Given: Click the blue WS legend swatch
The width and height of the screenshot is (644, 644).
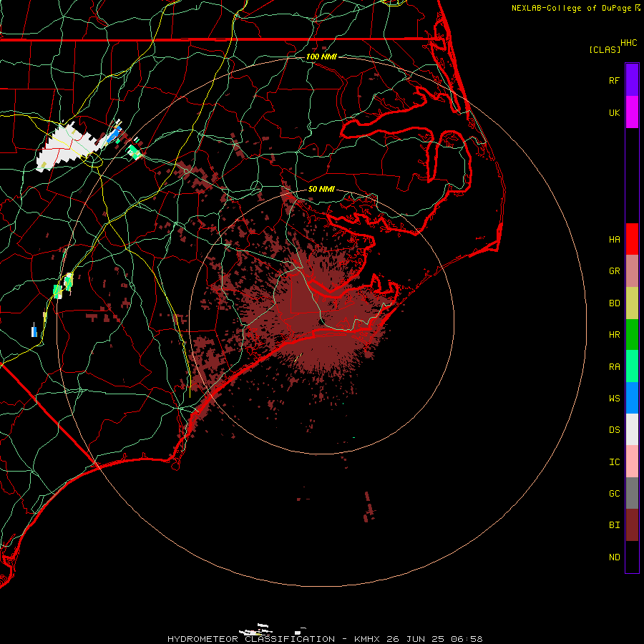Looking at the screenshot, I should point(632,398).
